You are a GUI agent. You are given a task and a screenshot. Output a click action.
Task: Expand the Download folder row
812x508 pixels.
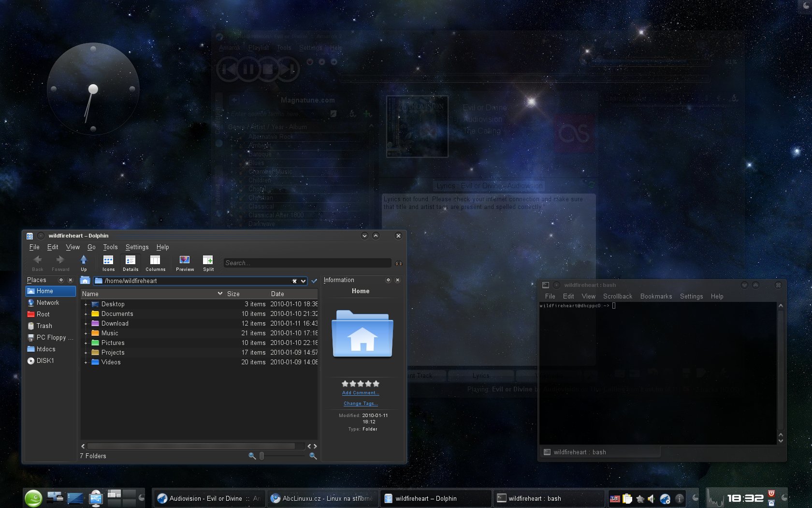point(86,324)
